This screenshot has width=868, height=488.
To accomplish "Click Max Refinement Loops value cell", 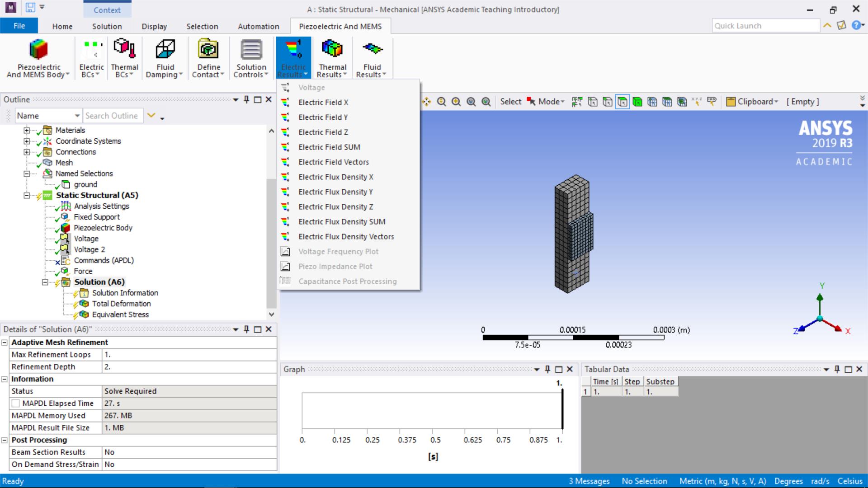I will (189, 355).
